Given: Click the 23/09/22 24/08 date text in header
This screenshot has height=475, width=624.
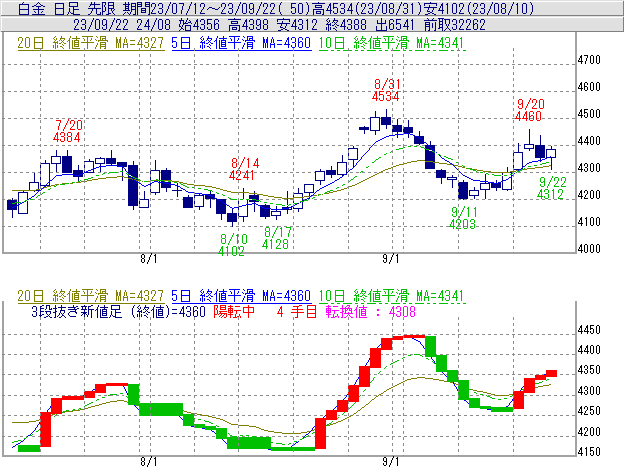Looking at the screenshot, I should [122, 25].
